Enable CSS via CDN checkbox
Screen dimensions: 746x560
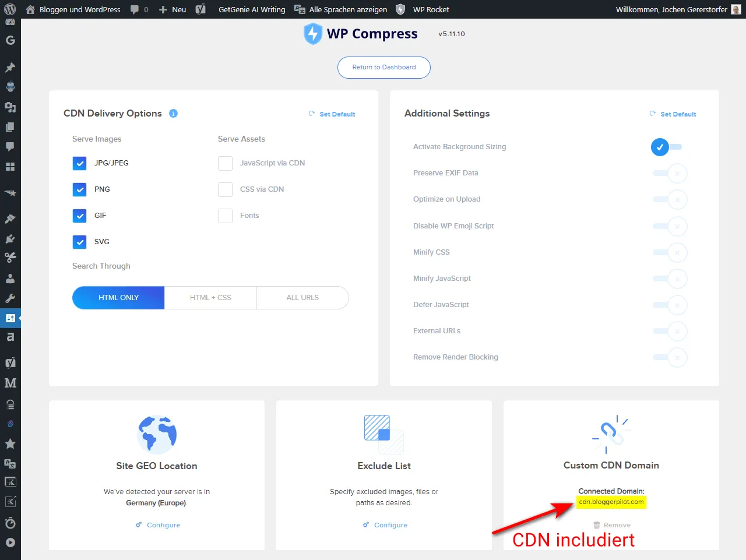pyautogui.click(x=225, y=189)
